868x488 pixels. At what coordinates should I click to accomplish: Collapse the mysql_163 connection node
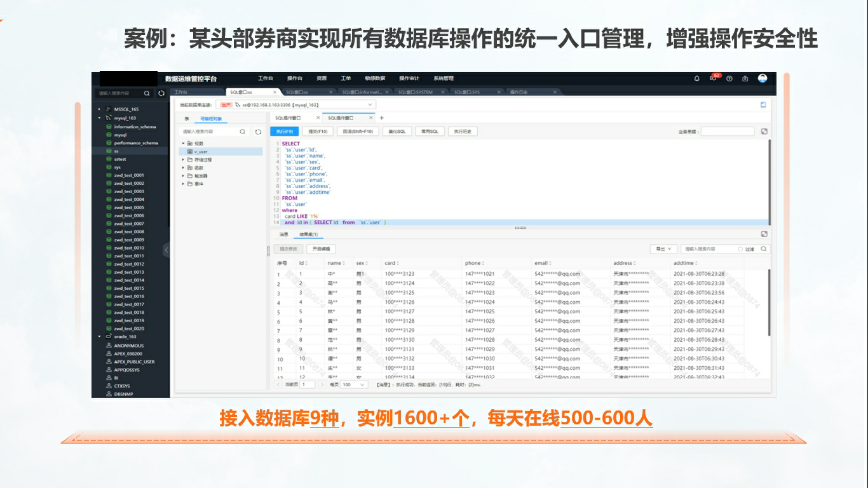100,118
